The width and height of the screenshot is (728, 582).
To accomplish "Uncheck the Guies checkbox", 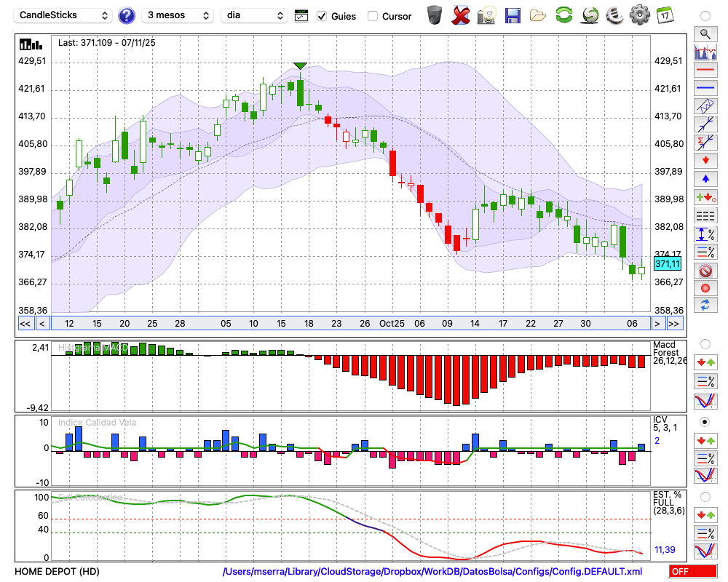I will pyautogui.click(x=322, y=15).
